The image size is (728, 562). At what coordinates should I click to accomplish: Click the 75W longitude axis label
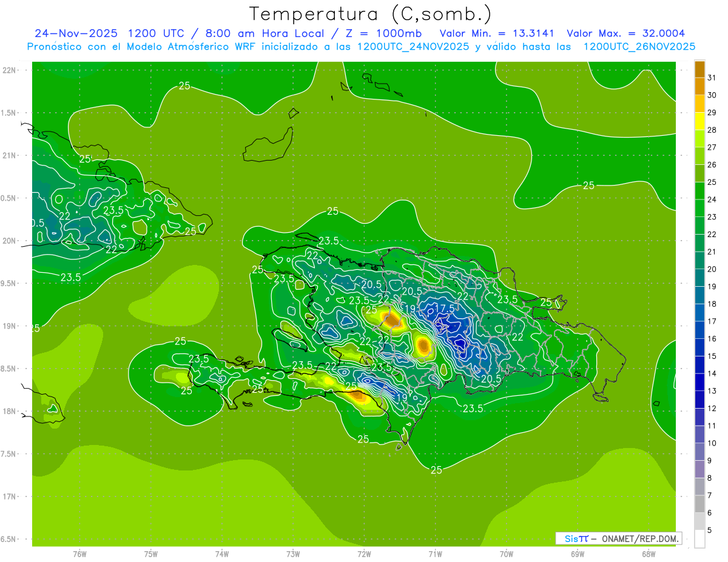pyautogui.click(x=151, y=554)
